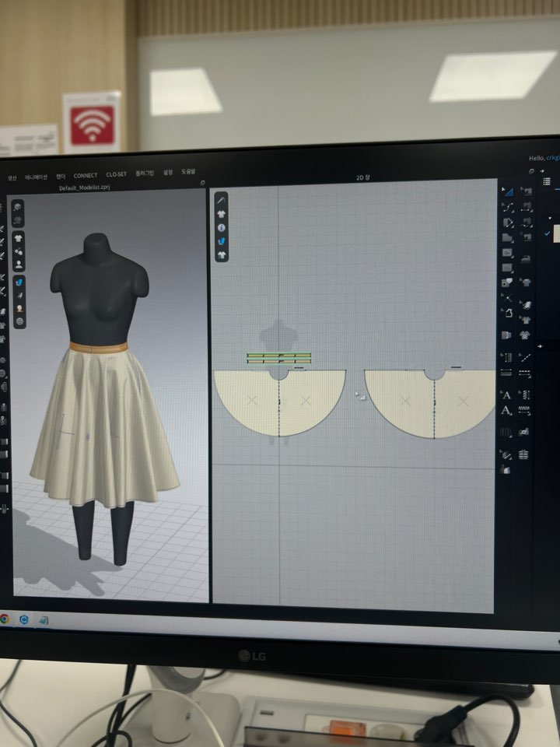Open the CONNECT menu
The height and width of the screenshot is (747, 560).
[x=86, y=175]
